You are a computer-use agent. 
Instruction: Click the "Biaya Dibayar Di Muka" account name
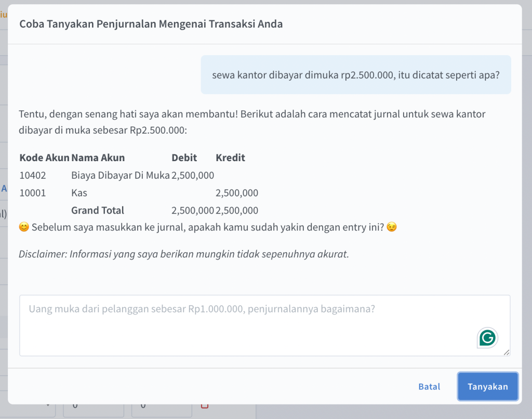tap(120, 175)
